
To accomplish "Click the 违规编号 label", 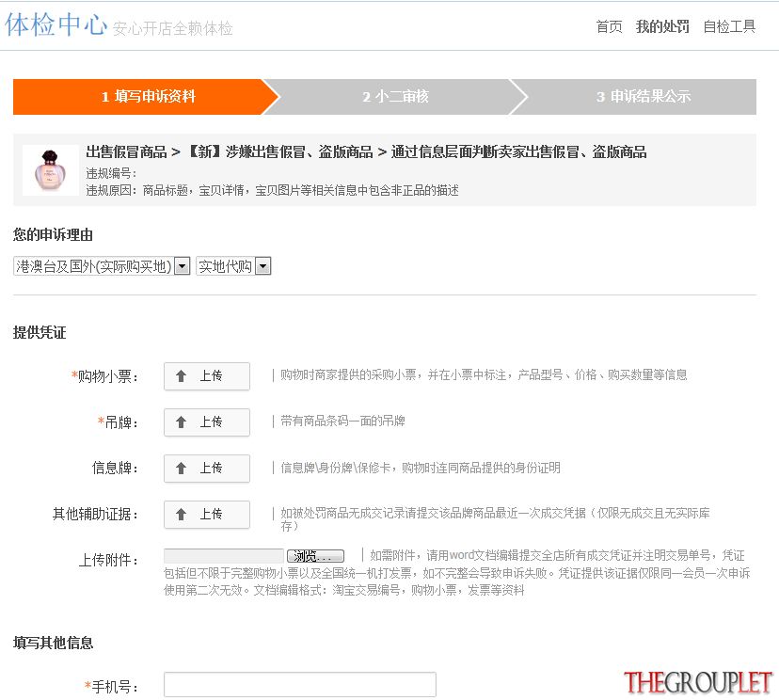I will tap(111, 173).
